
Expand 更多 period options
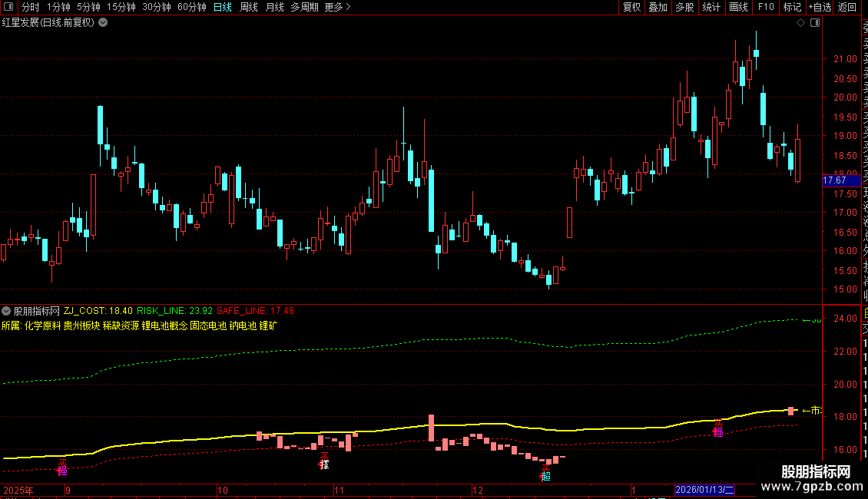coord(337,7)
